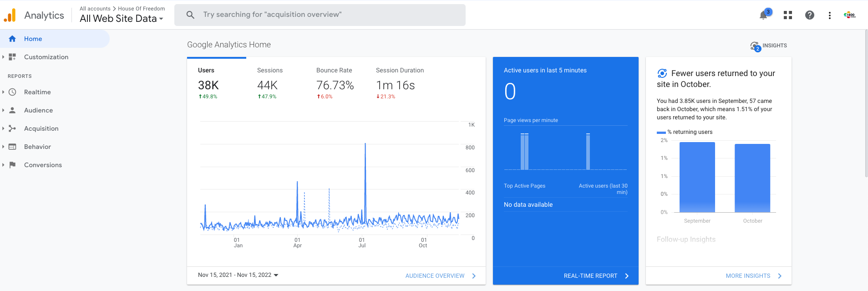Image resolution: width=868 pixels, height=291 pixels.
Task: Click the Acquisition branching icon
Action: pos(12,128)
